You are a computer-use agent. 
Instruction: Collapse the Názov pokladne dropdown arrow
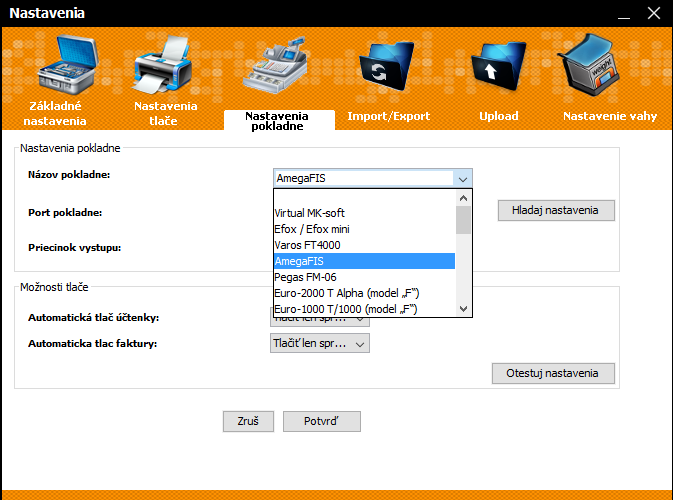pyautogui.click(x=462, y=179)
